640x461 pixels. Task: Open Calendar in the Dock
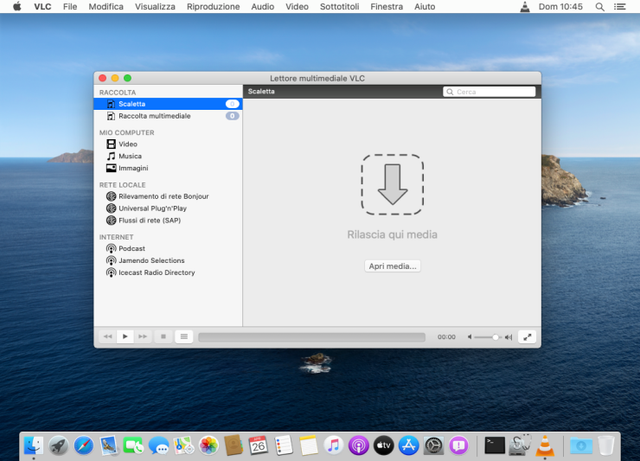coord(258,445)
